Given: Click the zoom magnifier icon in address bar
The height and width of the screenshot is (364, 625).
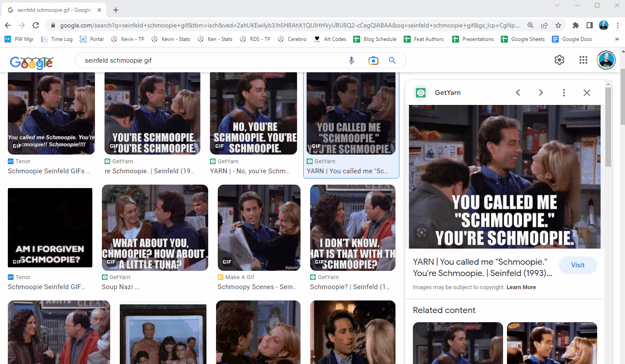Looking at the screenshot, I should (x=530, y=25).
